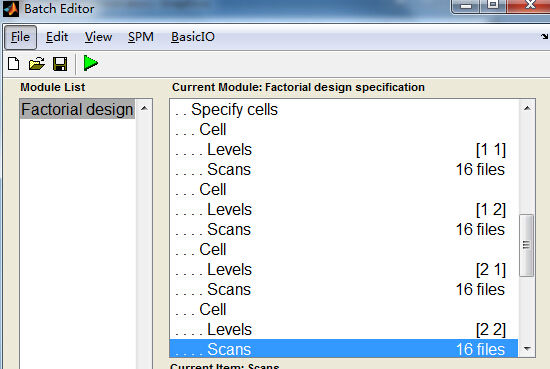Select the Levels [1 2] row
This screenshot has height=369, width=550.
[x=344, y=209]
